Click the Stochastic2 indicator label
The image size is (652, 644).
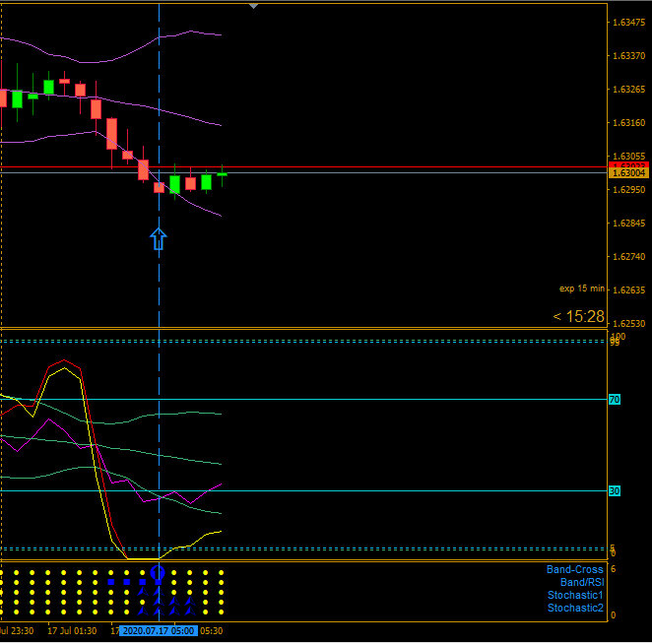(575, 609)
